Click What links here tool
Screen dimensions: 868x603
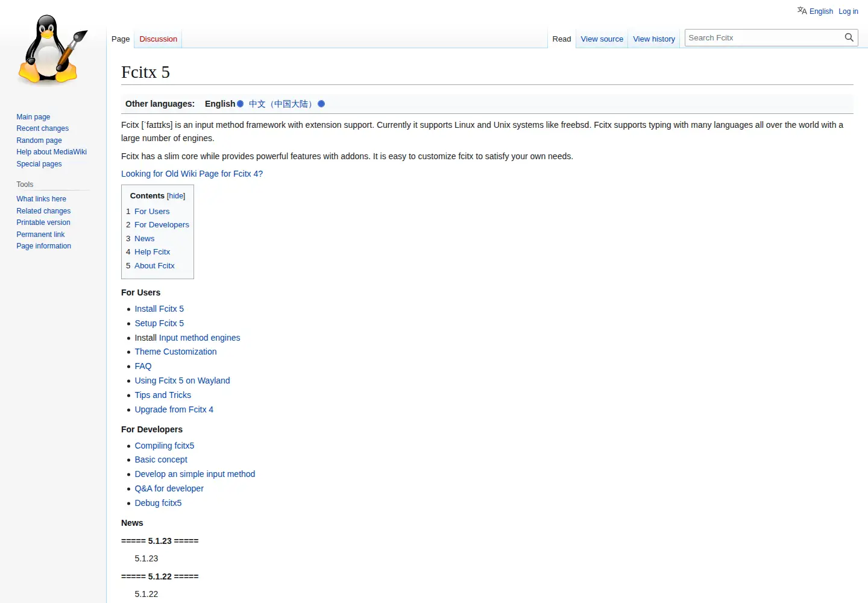point(41,199)
